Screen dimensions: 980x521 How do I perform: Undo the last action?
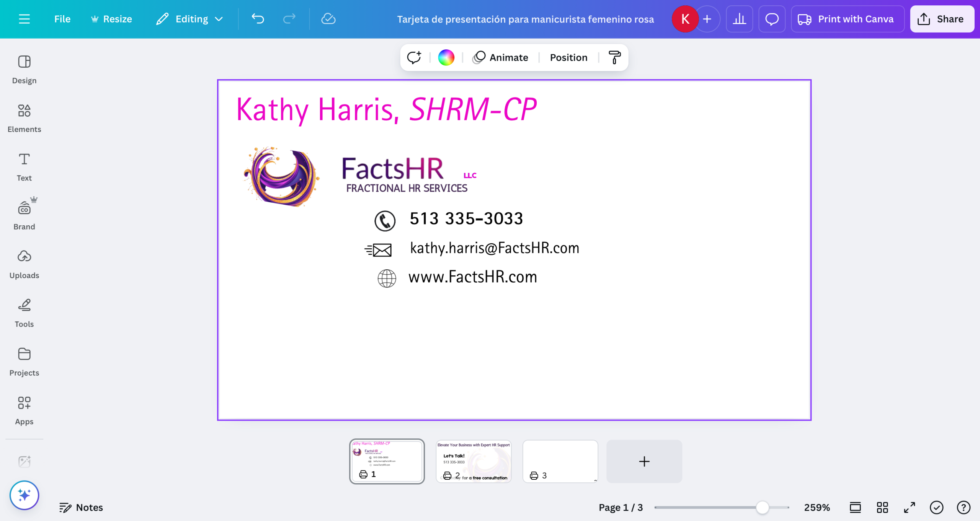click(258, 19)
